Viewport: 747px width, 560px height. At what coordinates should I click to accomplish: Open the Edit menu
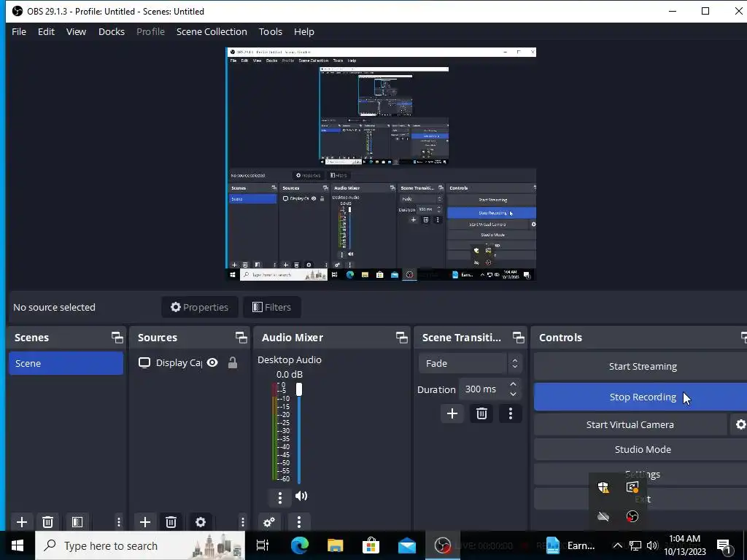pyautogui.click(x=46, y=31)
